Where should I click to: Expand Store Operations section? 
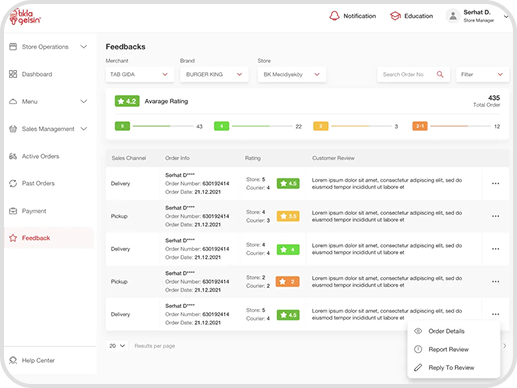pos(84,47)
